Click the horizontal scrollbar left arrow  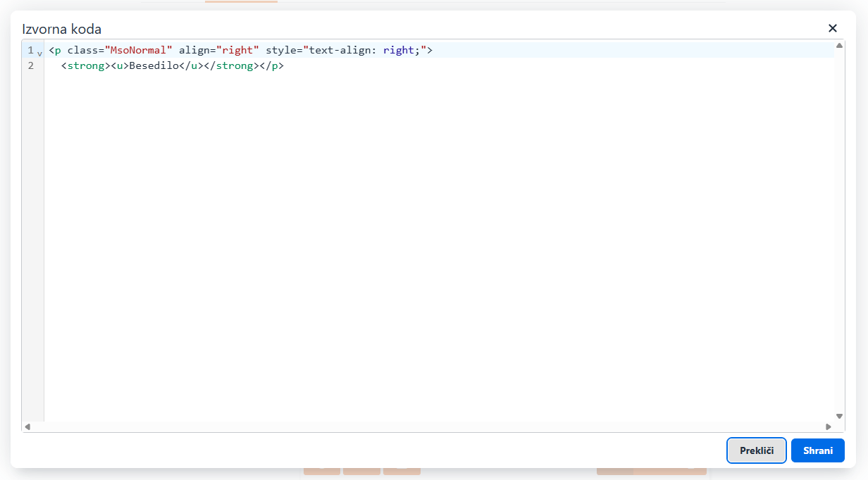coord(27,427)
